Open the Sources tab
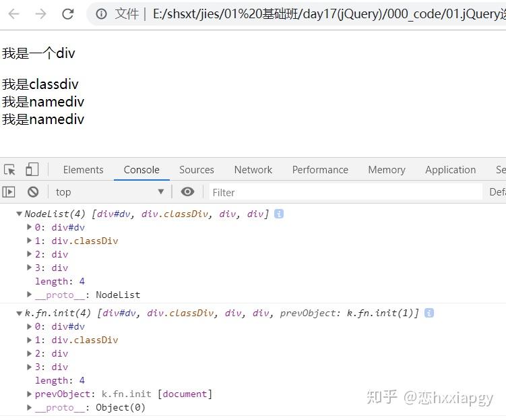The height and width of the screenshot is (420, 506). 197,170
